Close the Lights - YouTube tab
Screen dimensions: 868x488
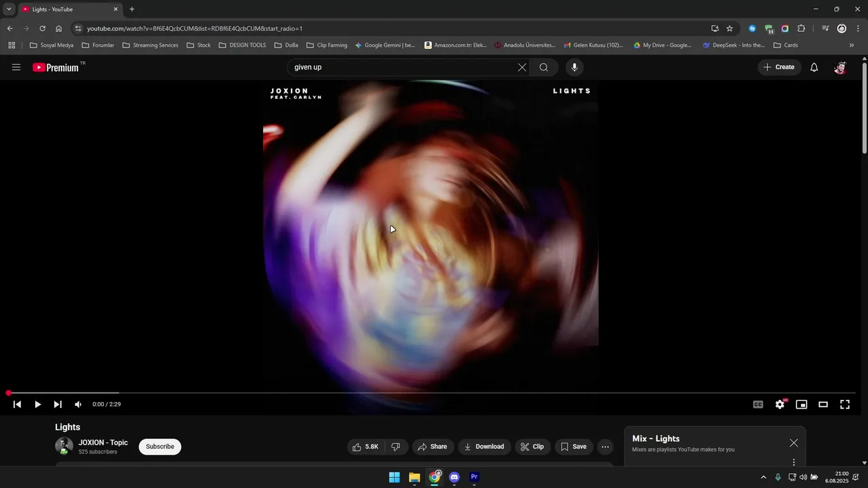pyautogui.click(x=115, y=9)
